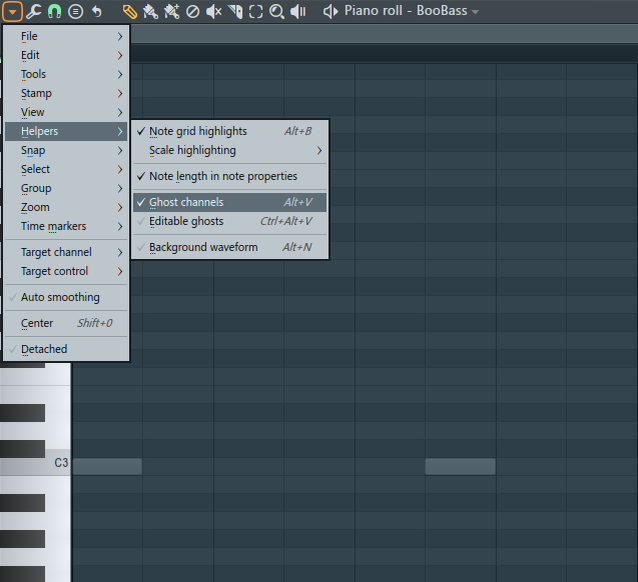Open the piano roll options menu arrow
This screenshot has width=638, height=582.
tap(12, 11)
